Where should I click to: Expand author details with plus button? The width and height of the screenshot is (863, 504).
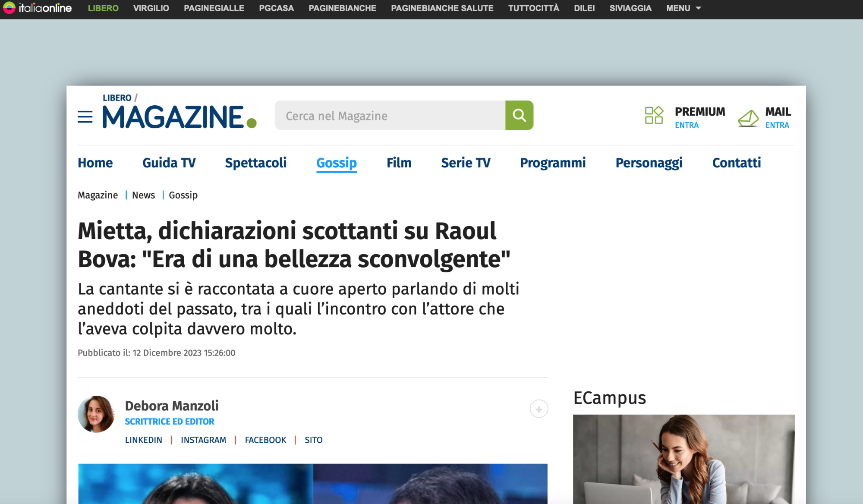(539, 409)
